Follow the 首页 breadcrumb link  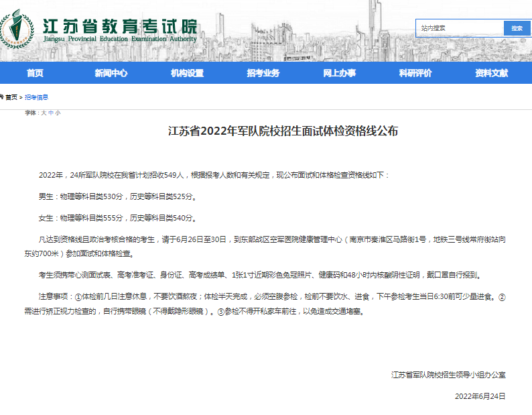(x=12, y=97)
